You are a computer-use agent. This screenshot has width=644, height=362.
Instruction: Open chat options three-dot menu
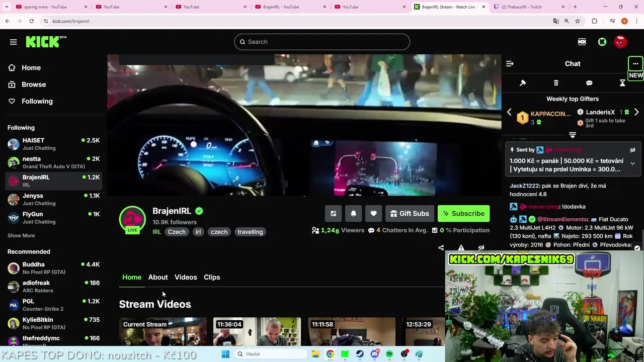pos(635,64)
